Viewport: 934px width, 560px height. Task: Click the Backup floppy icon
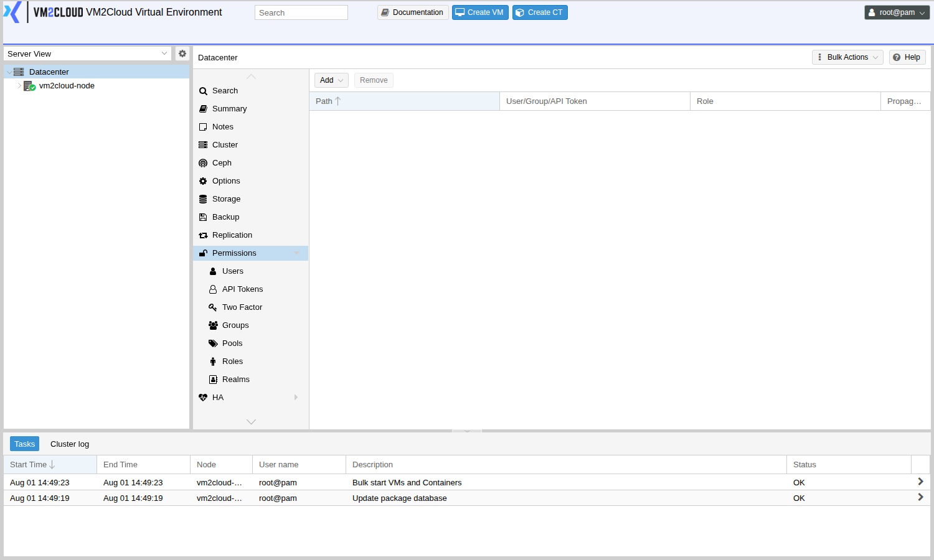click(x=203, y=217)
